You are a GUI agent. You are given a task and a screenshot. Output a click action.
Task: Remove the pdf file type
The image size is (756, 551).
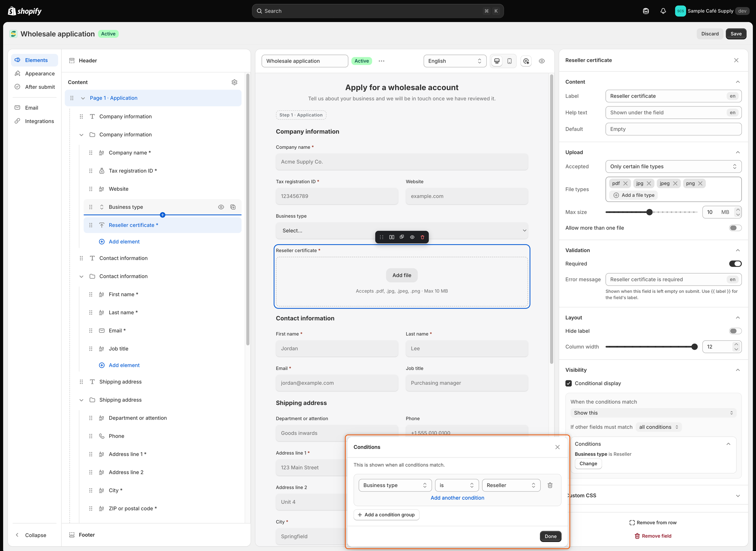625,184
